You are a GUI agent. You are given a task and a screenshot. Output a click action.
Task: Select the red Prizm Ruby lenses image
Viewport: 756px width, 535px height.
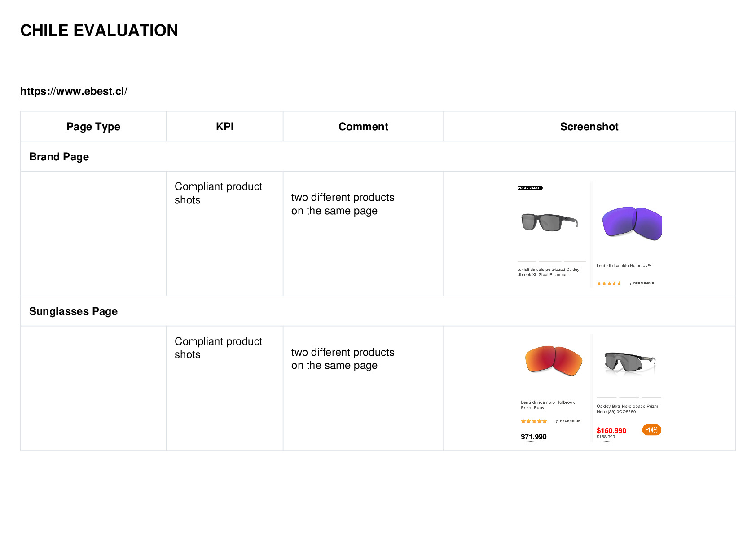pyautogui.click(x=554, y=360)
